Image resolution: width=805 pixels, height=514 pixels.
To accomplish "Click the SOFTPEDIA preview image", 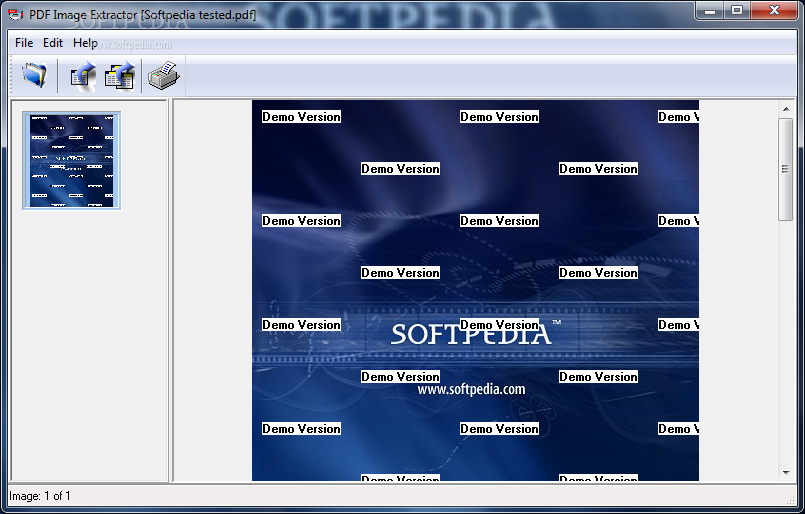I will click(475, 291).
